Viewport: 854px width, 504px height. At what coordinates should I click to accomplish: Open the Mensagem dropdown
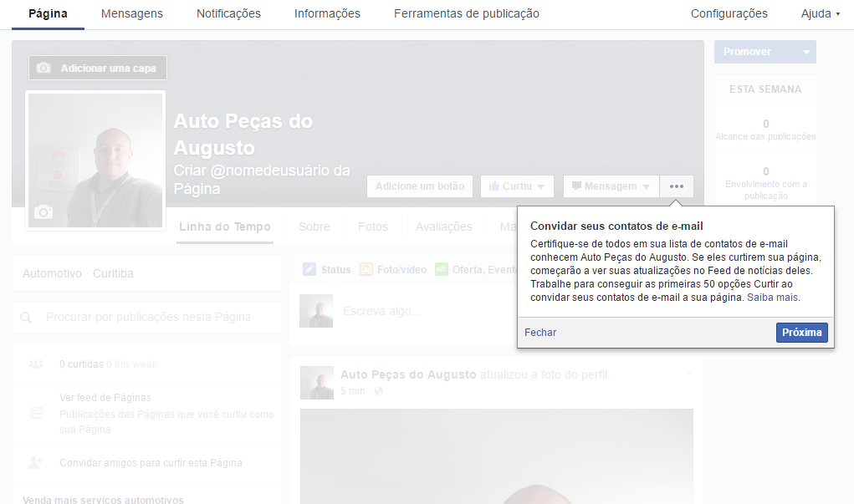[x=611, y=186]
